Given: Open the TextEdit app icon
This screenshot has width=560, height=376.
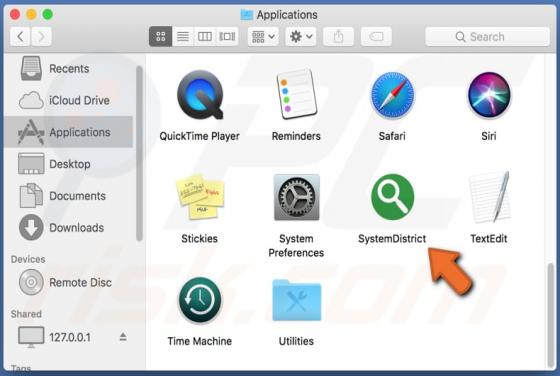Looking at the screenshot, I should 489,197.
